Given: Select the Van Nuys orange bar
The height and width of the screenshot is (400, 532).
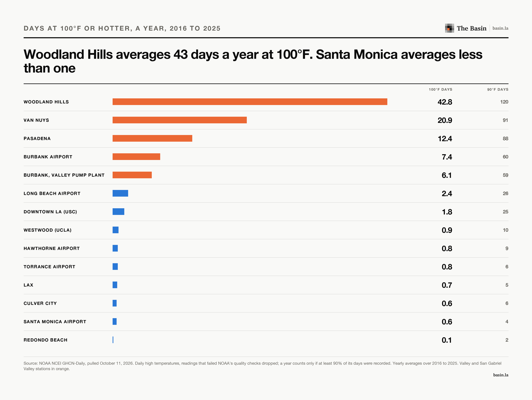Looking at the screenshot, I should (x=180, y=120).
